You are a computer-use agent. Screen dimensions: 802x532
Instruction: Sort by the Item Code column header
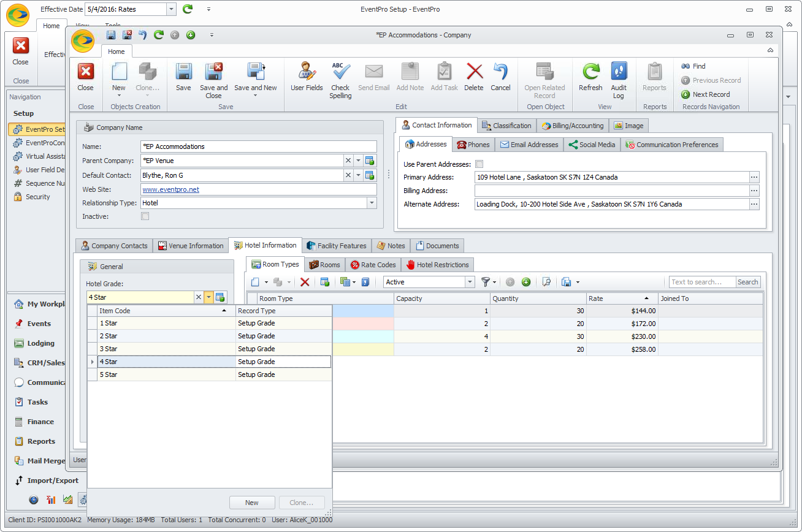[x=166, y=311]
